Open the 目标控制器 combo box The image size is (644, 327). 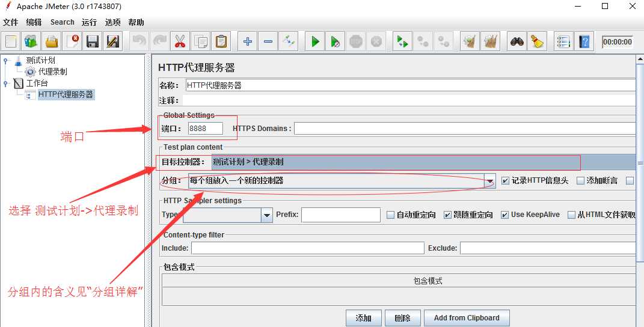click(x=423, y=162)
